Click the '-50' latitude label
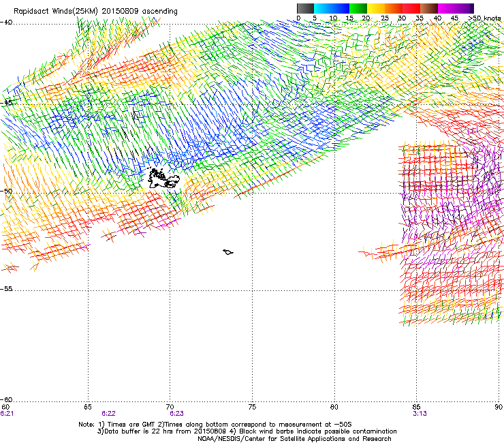Viewport: 504px width, 443px height. tap(6, 191)
